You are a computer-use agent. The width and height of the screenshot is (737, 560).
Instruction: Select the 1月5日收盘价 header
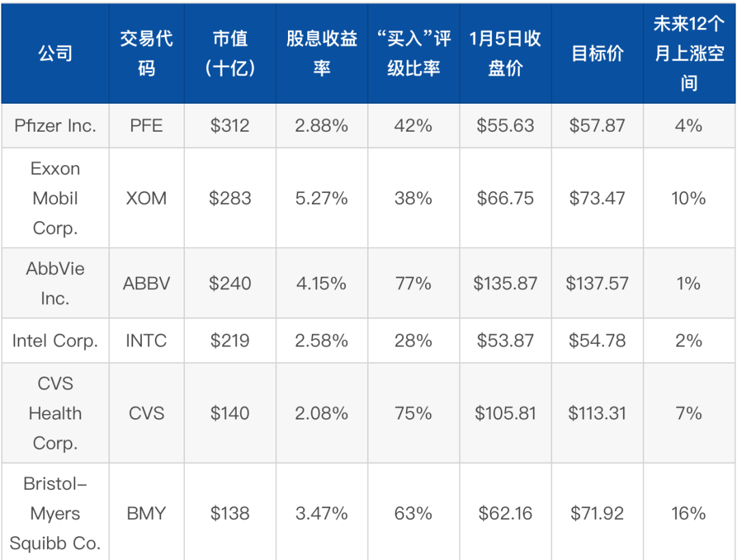coord(505,53)
